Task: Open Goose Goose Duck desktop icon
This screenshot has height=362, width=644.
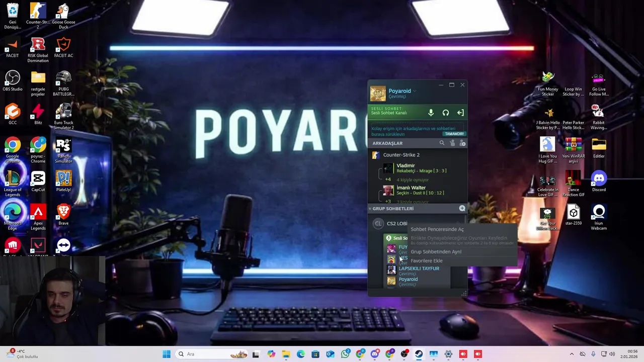Action: pyautogui.click(x=63, y=16)
